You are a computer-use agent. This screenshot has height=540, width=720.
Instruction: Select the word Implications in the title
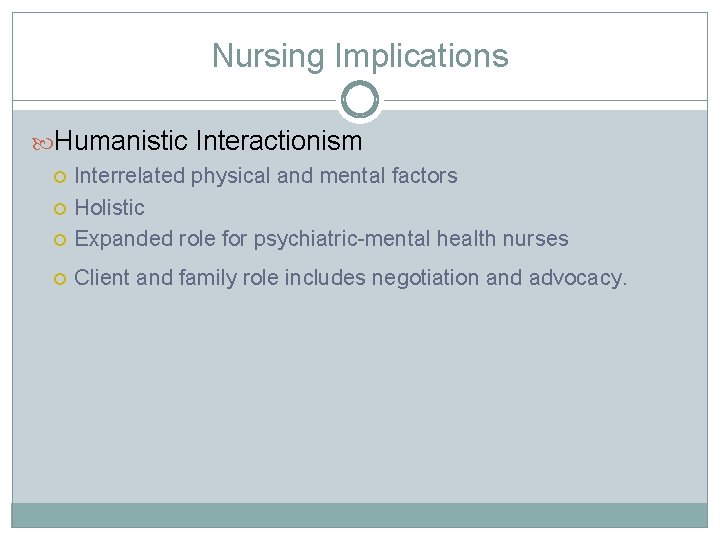[421, 56]
